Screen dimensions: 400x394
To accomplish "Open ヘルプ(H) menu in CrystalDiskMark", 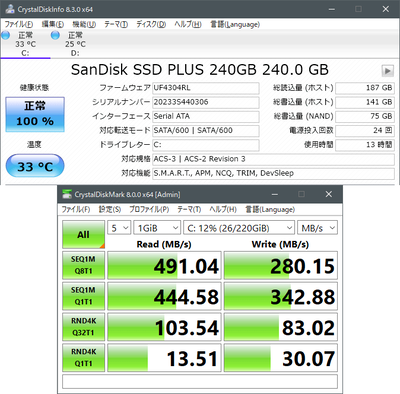I will (x=223, y=209).
